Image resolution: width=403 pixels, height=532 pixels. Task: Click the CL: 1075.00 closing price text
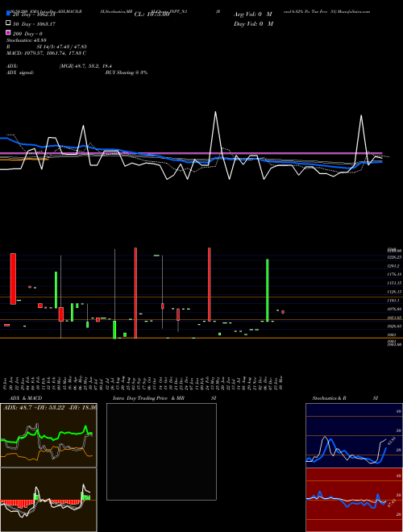[x=152, y=15]
